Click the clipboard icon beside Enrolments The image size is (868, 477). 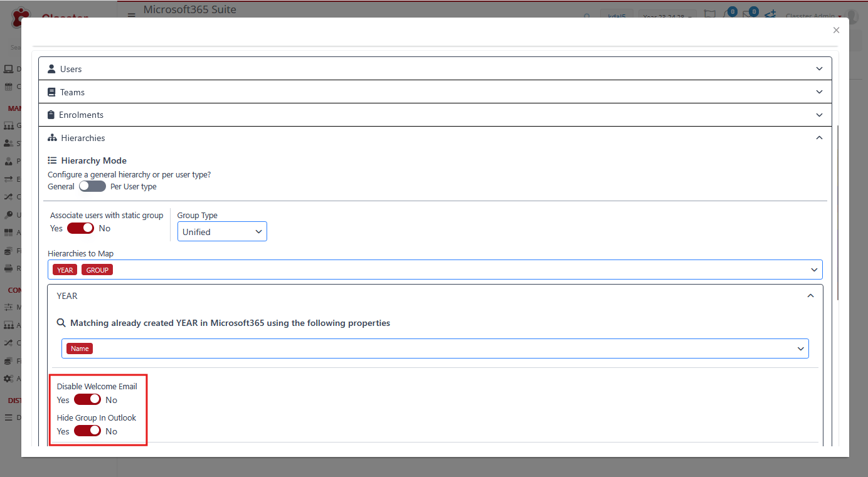51,115
